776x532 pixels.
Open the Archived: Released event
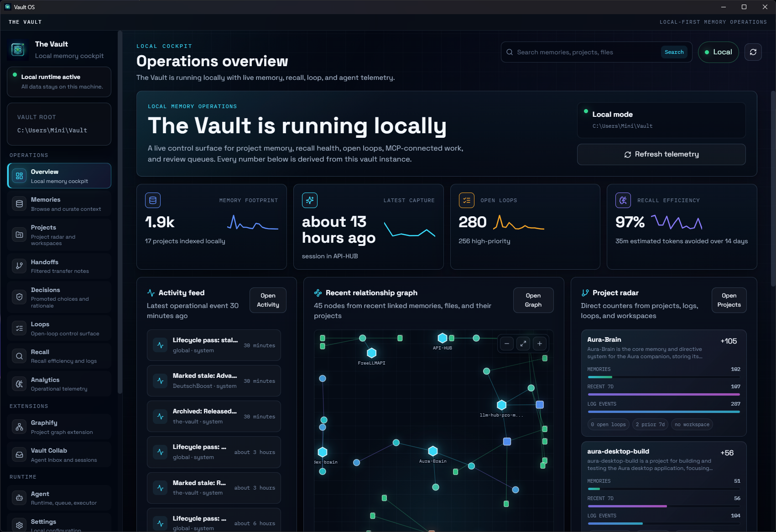coord(214,416)
